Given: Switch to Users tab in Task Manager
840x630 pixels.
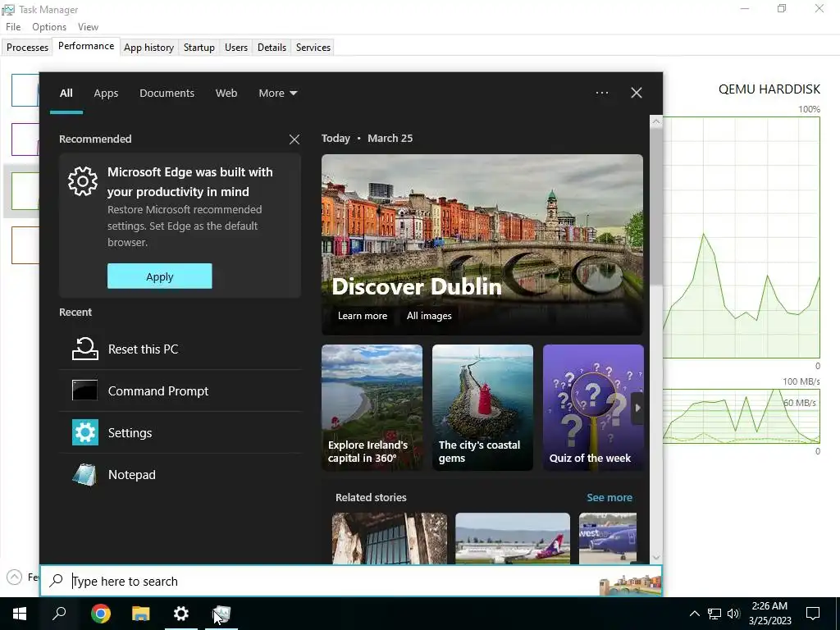Looking at the screenshot, I should pos(235,47).
